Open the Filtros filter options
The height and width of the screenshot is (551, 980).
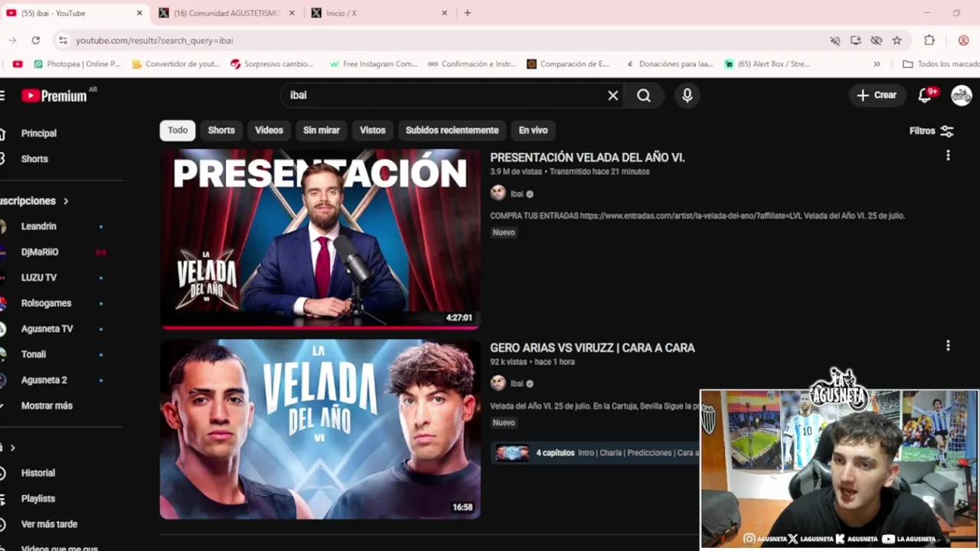point(931,131)
